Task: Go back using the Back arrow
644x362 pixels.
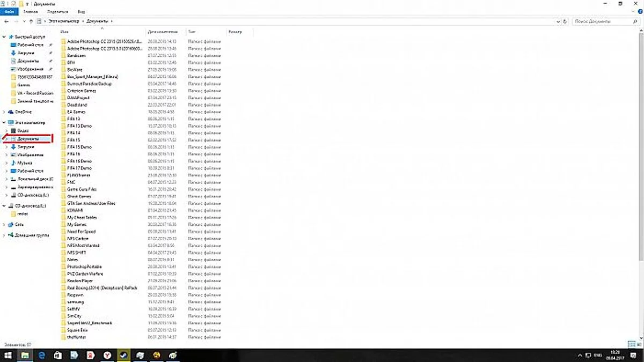Action: (6, 21)
